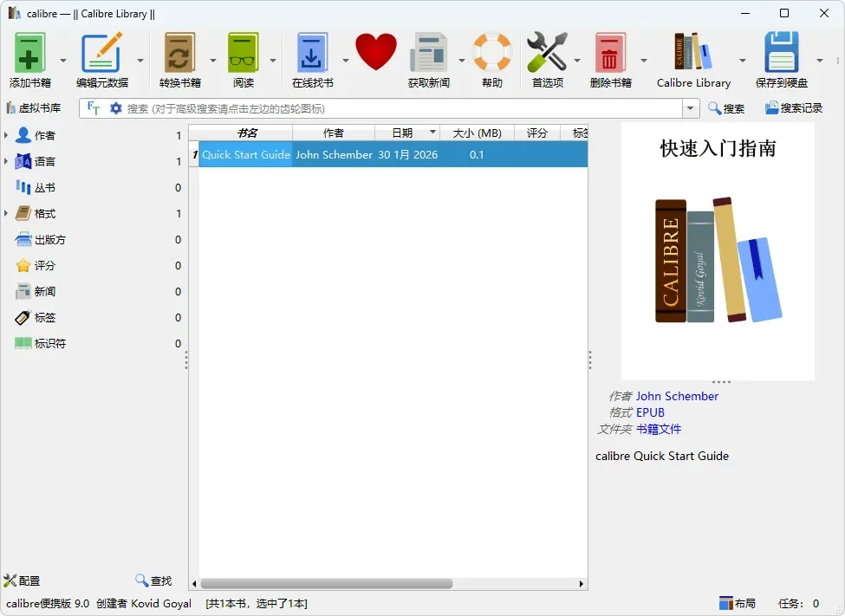Toggle full text search FT icon

pos(94,108)
